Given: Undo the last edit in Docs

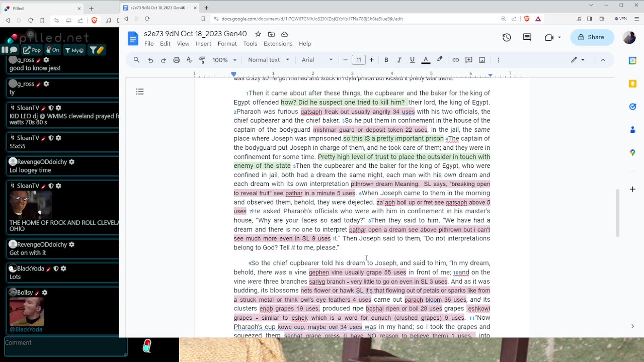Looking at the screenshot, I should [x=150, y=60].
